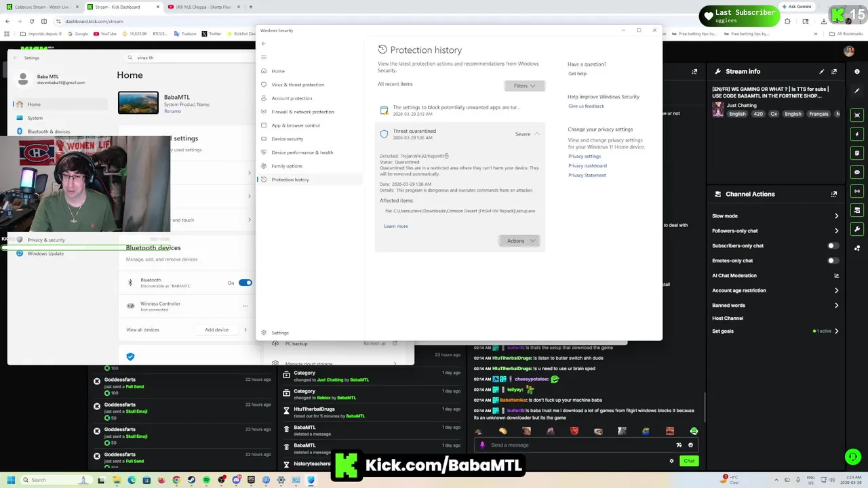Viewport: 868px width, 488px height.
Task: Click the Get help link
Action: coord(577,74)
